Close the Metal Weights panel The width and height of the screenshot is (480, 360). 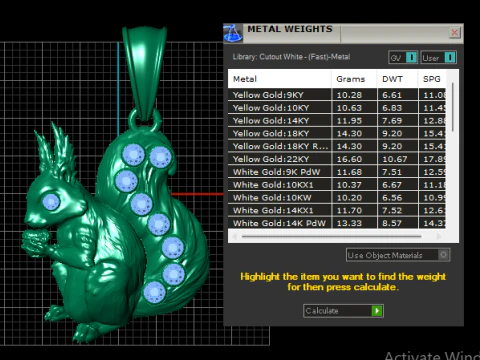click(455, 32)
